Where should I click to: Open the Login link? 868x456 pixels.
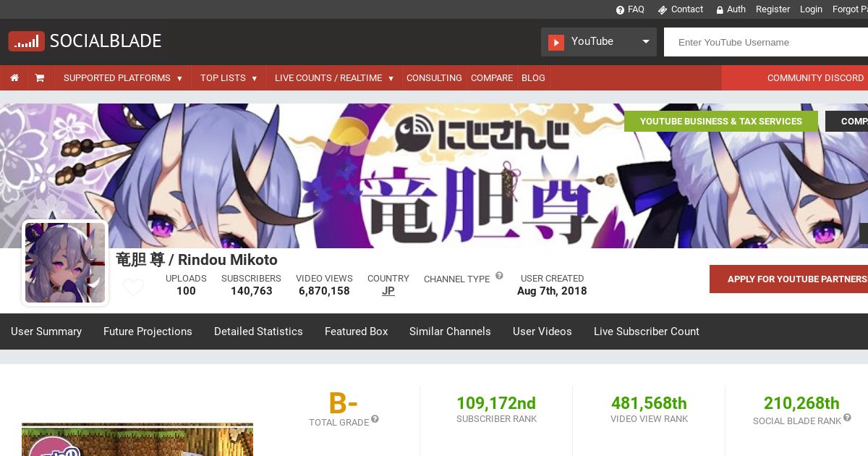coord(811,9)
